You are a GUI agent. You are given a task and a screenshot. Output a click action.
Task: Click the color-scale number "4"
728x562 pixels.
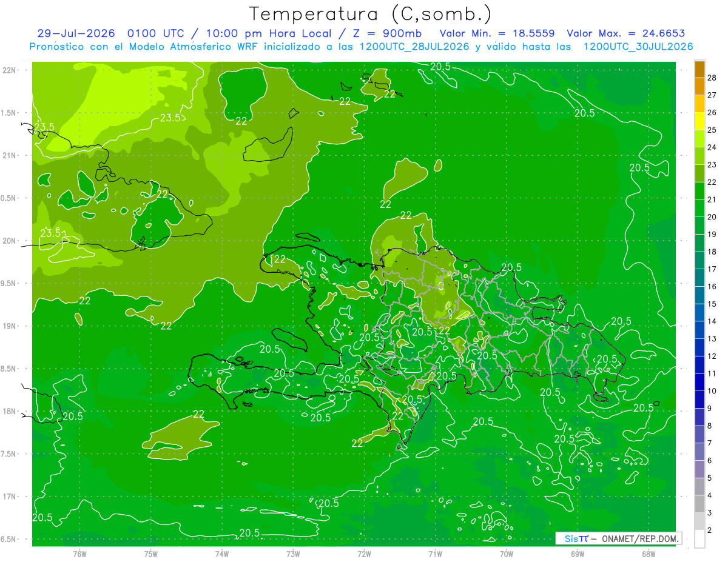(x=710, y=495)
